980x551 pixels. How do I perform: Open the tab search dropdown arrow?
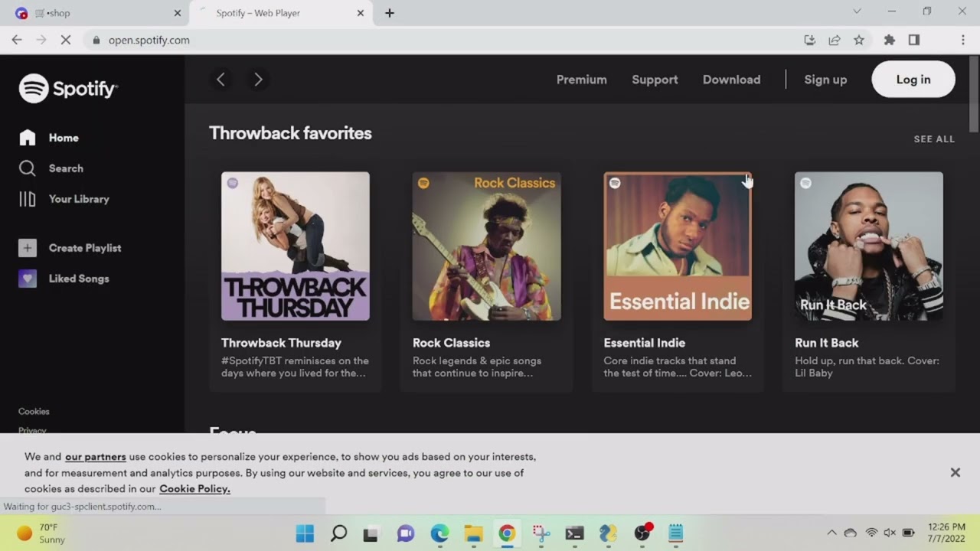pyautogui.click(x=857, y=11)
